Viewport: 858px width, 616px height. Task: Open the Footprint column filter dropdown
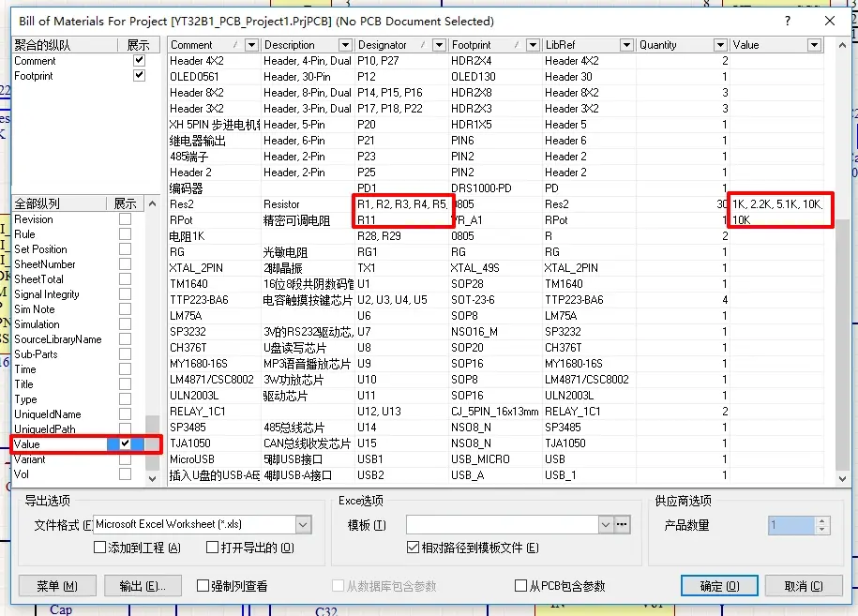coord(533,45)
